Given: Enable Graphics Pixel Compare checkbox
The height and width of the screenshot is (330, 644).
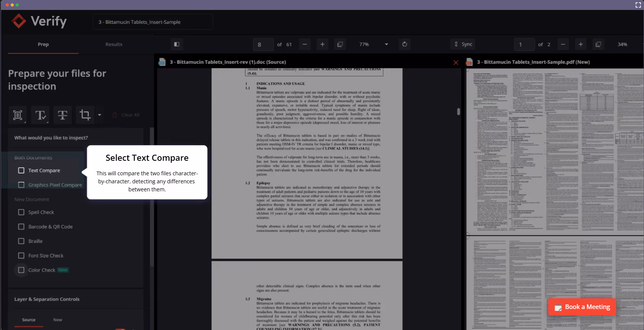Looking at the screenshot, I should click(x=21, y=185).
